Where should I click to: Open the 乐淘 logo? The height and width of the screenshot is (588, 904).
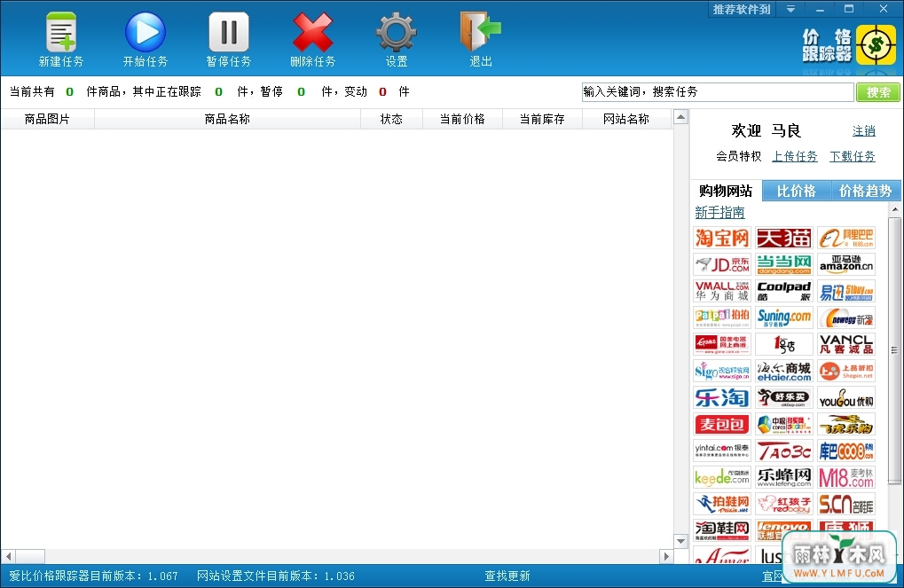click(722, 397)
